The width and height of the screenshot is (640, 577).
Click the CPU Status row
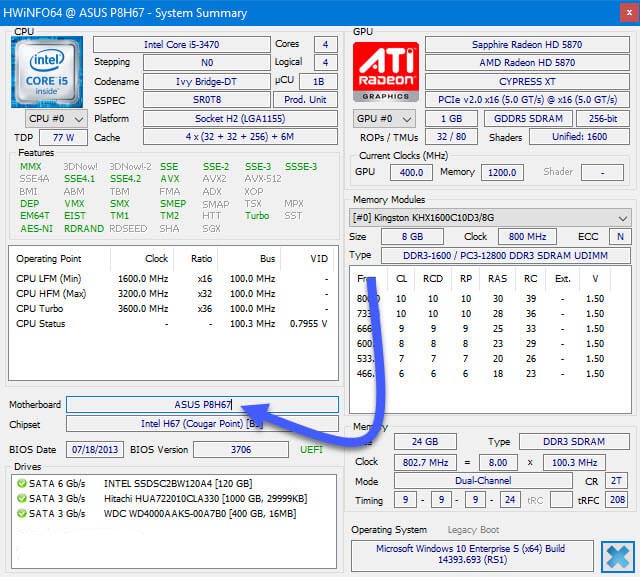(x=172, y=324)
